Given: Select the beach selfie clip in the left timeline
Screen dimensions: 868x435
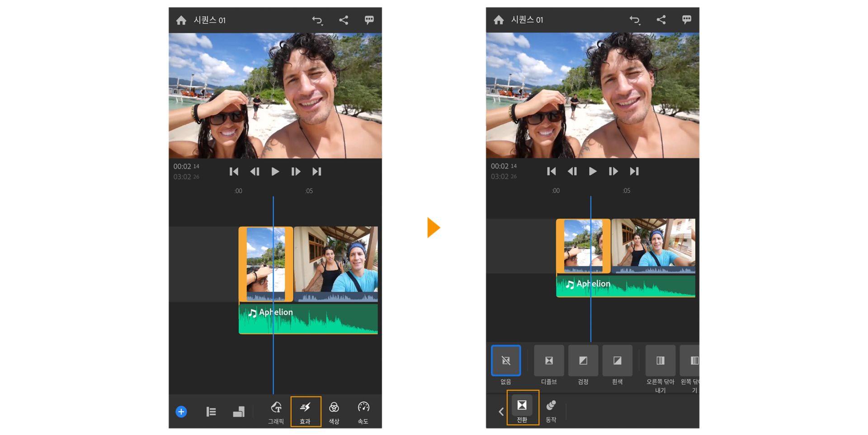Looking at the screenshot, I should (266, 264).
